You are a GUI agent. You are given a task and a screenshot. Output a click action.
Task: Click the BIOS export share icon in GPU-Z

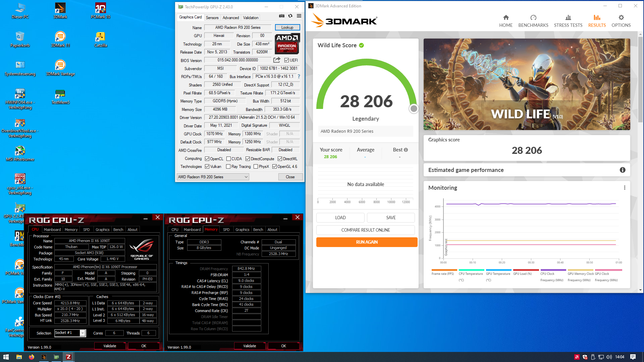(277, 60)
